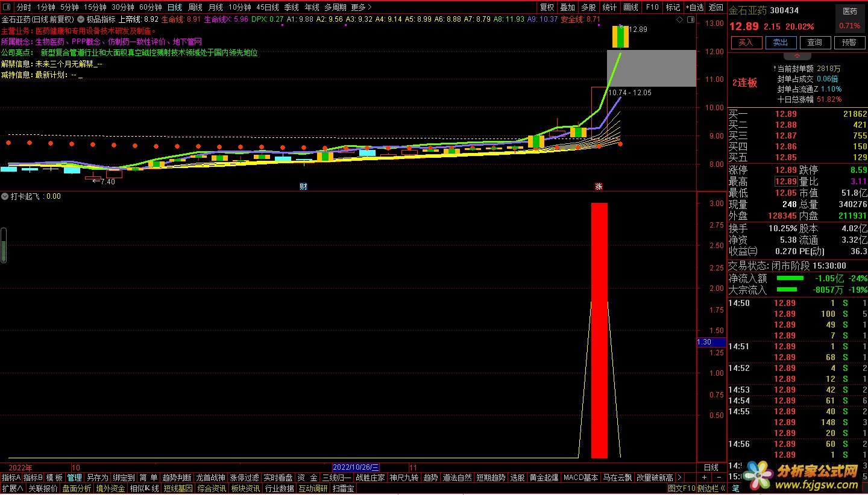Select the 涨停过滤 indicator tab

245,478
